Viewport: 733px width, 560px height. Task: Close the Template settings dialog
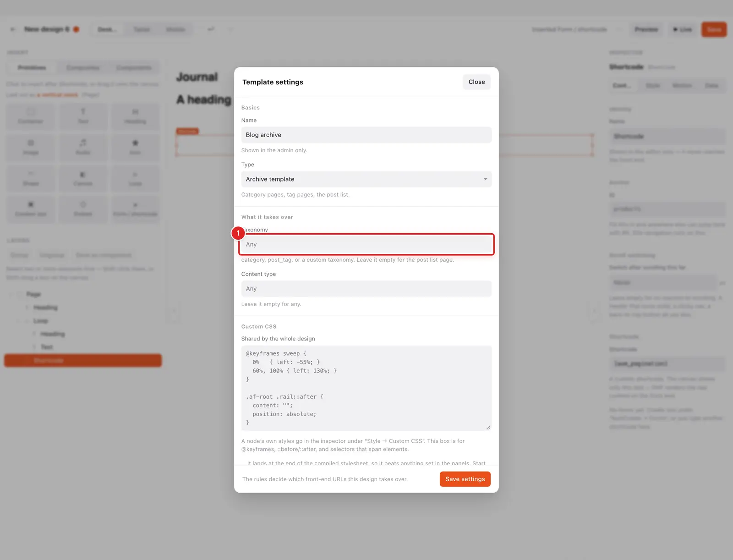point(476,82)
